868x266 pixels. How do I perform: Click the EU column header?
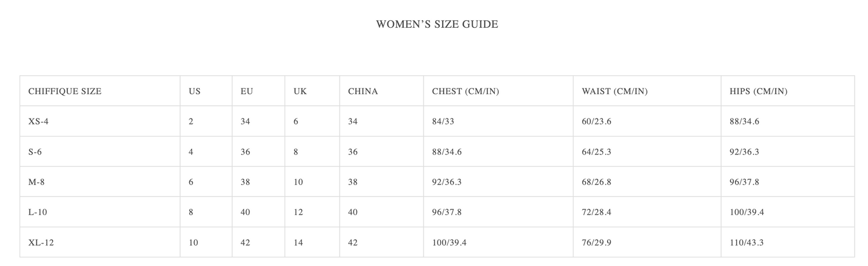(247, 91)
